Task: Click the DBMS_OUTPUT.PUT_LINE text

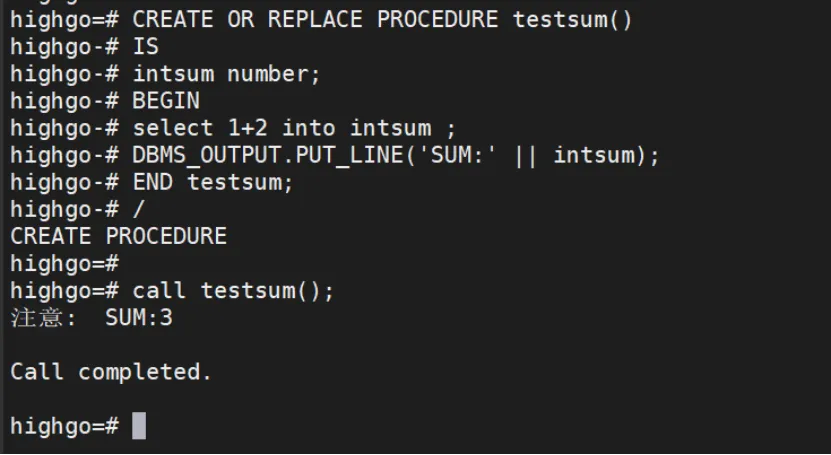Action: coord(270,156)
